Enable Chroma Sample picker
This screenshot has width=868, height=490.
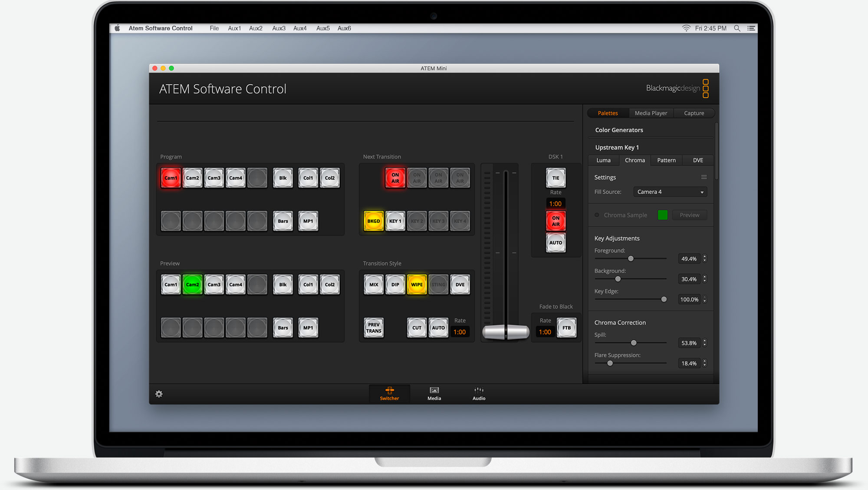coord(597,215)
